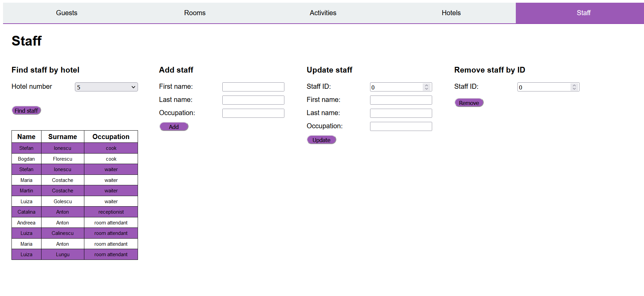The image size is (644, 296).
Task: Decrease Update staff Staff ID value
Action: click(x=426, y=89)
